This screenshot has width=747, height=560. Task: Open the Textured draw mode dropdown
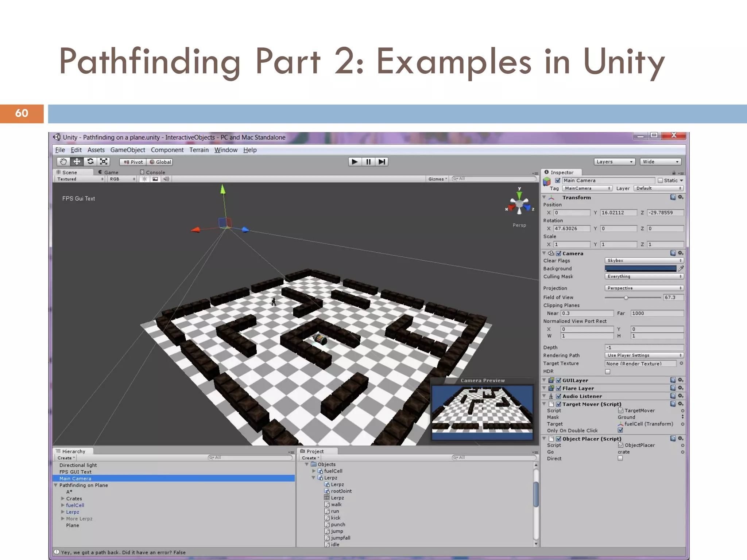point(80,179)
